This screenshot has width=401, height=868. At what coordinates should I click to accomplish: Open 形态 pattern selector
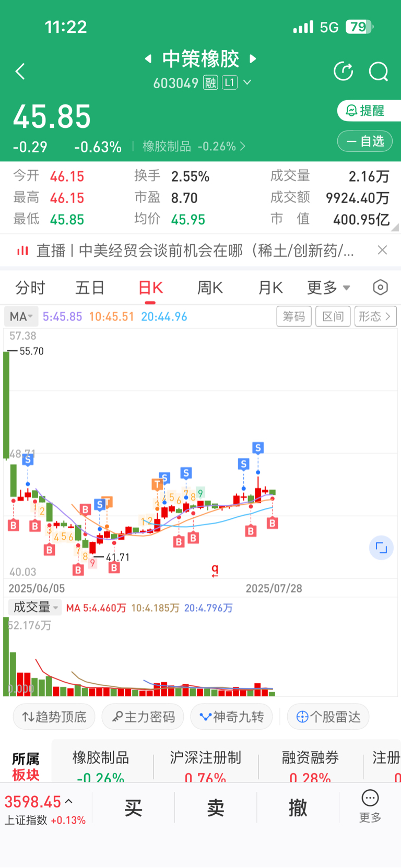click(x=375, y=316)
